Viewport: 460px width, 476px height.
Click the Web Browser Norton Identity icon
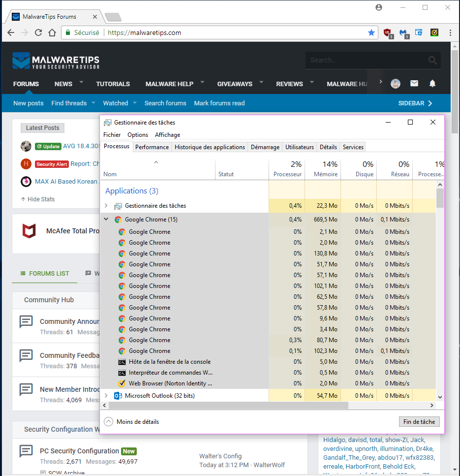[122, 383]
